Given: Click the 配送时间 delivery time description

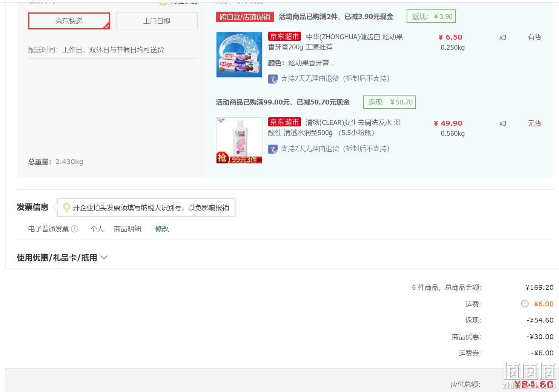Looking at the screenshot, I should (96, 50).
